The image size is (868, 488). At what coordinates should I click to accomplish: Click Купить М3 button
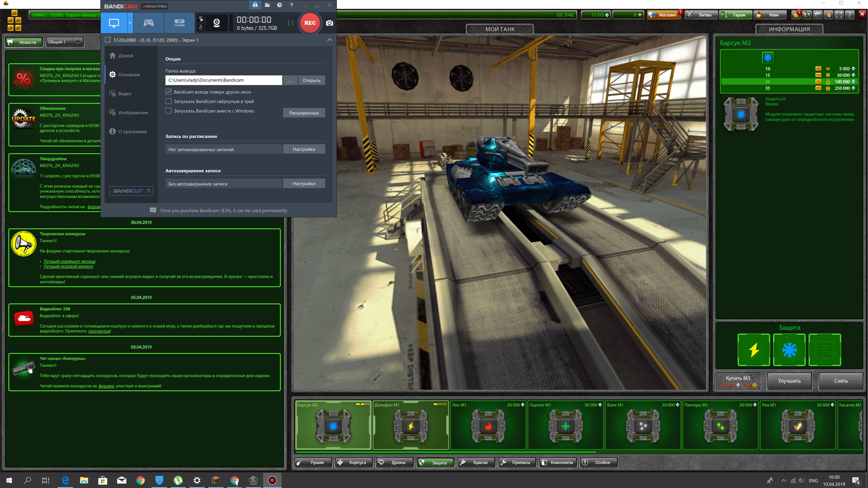pos(738,381)
